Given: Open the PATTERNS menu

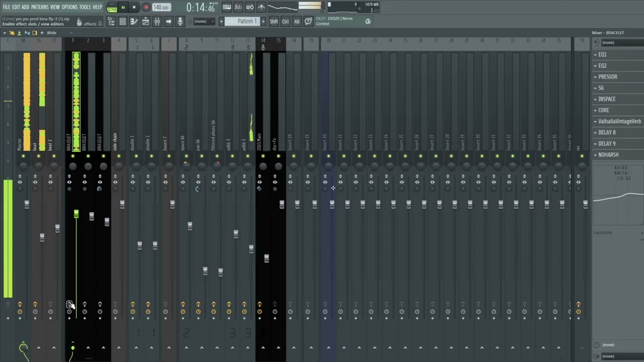Looking at the screenshot, I should (x=40, y=7).
